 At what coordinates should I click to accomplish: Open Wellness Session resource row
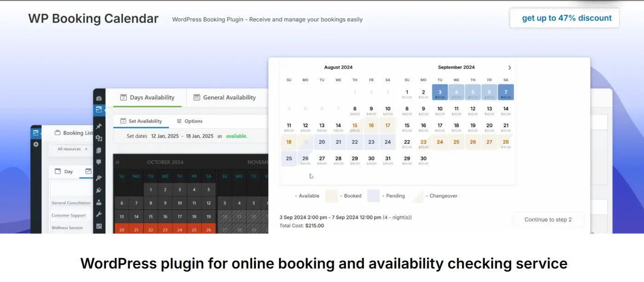point(67,228)
